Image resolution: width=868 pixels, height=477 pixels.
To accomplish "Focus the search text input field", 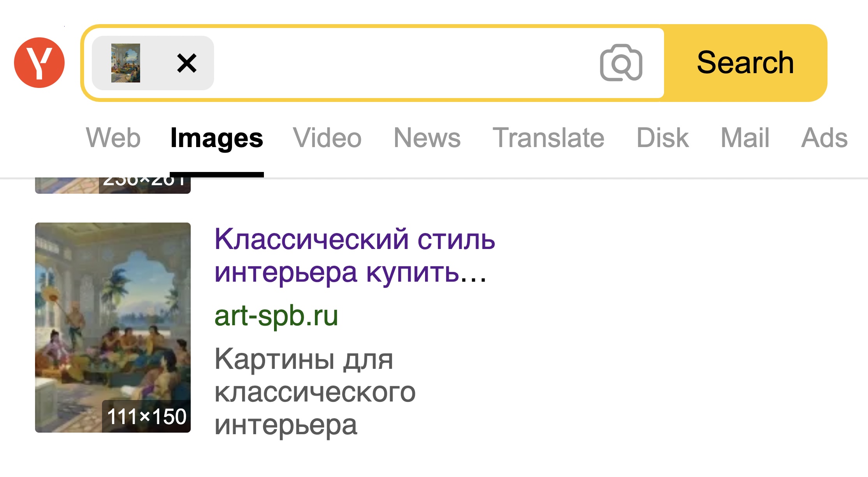I will [405, 63].
